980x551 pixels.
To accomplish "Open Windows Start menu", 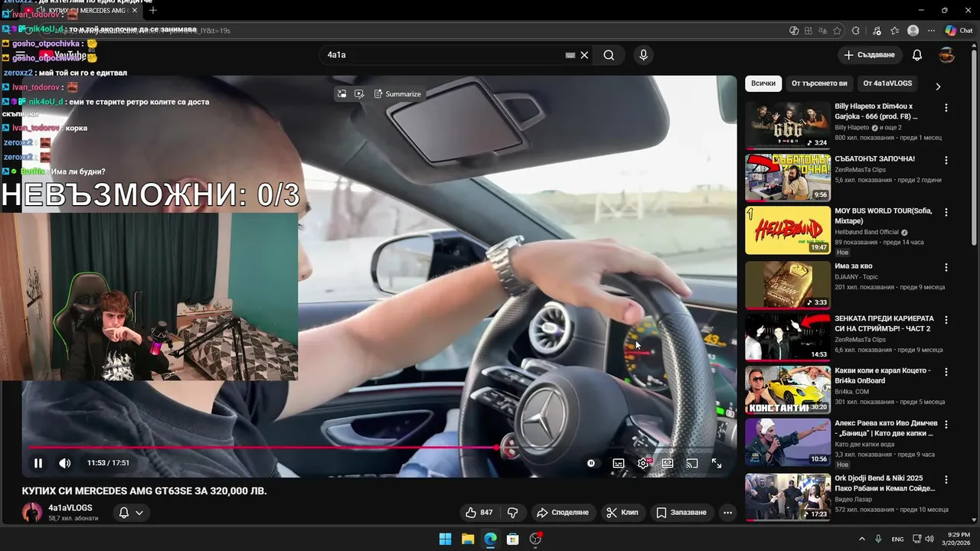I will click(445, 539).
